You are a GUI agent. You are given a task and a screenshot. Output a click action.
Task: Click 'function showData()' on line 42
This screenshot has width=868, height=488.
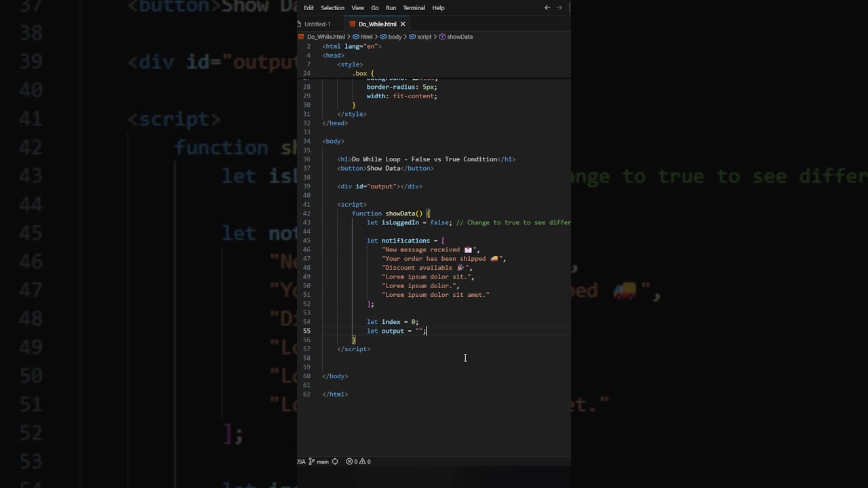point(387,213)
